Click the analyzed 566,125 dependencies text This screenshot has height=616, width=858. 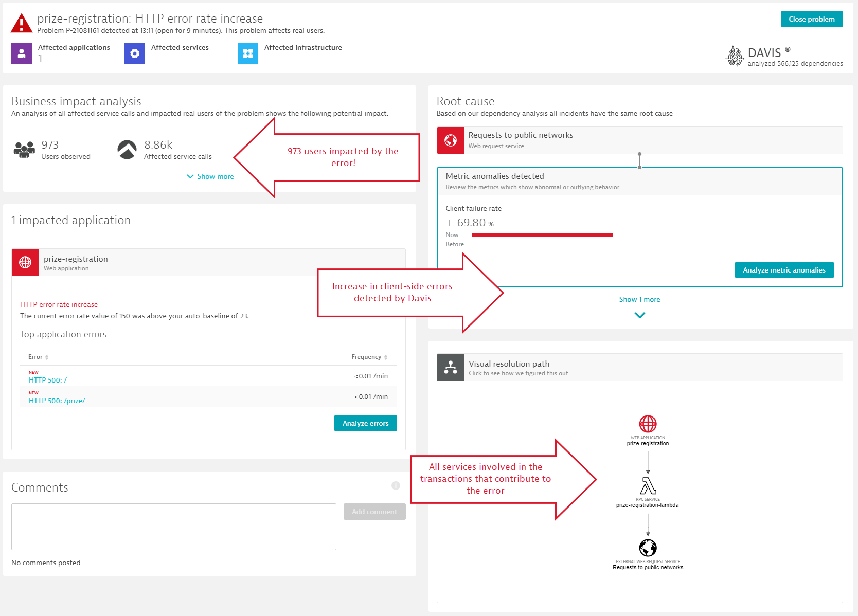(x=795, y=64)
